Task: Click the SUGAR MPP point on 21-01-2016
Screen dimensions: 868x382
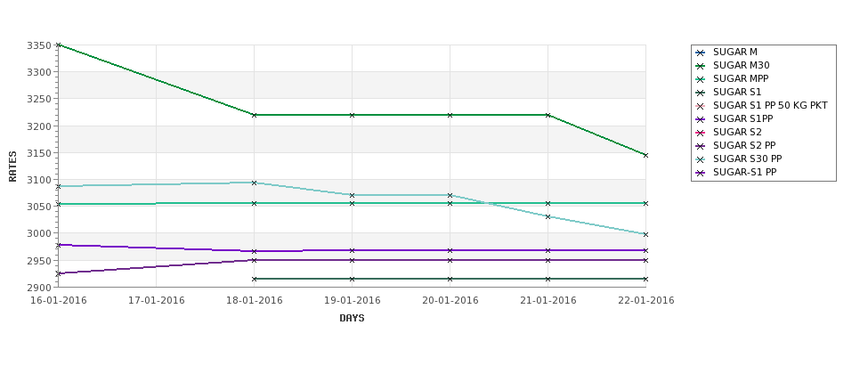Action: [x=548, y=203]
